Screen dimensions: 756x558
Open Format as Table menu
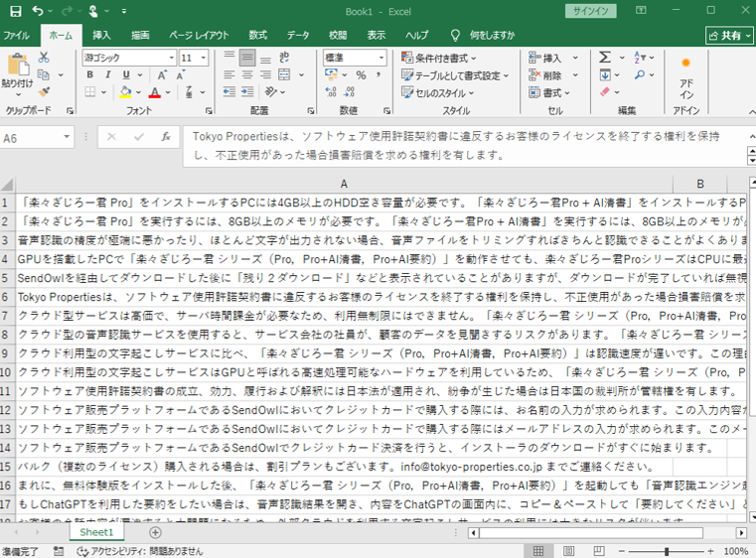coord(455,75)
